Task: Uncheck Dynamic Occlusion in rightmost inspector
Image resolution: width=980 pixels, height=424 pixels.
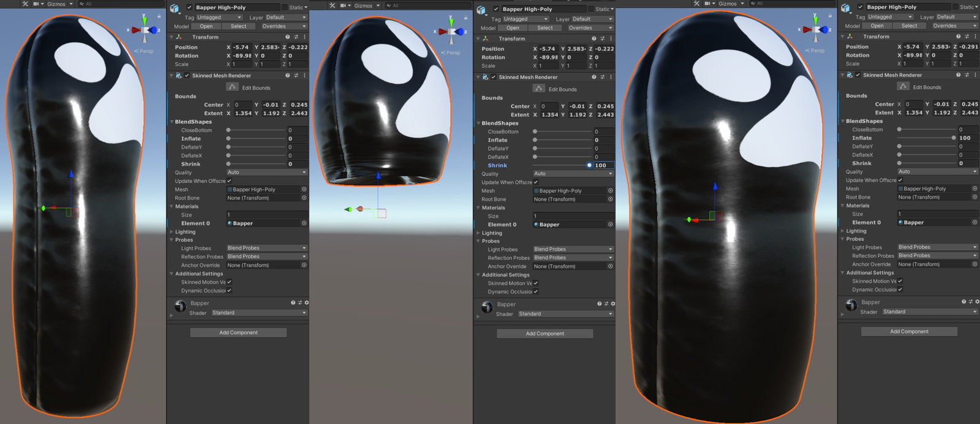Action: (900, 289)
